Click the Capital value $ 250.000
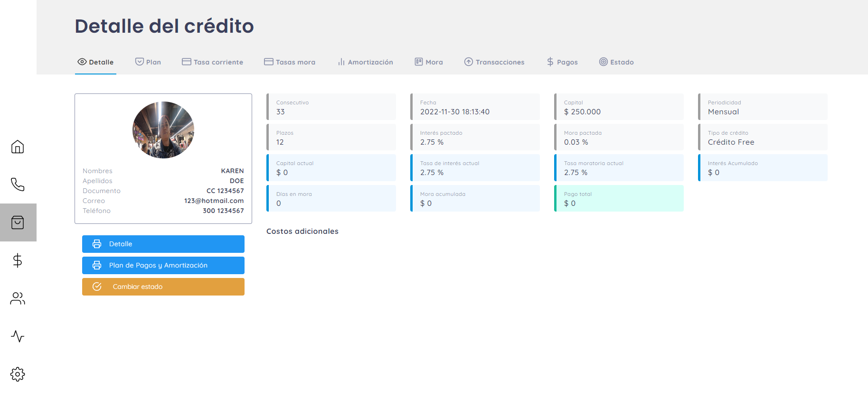 (582, 112)
